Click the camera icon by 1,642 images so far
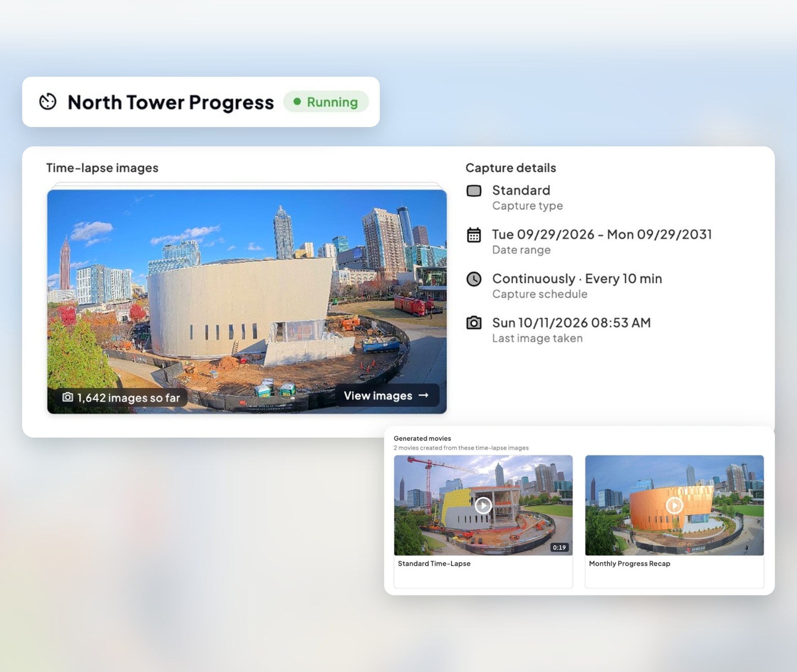 coord(68,397)
